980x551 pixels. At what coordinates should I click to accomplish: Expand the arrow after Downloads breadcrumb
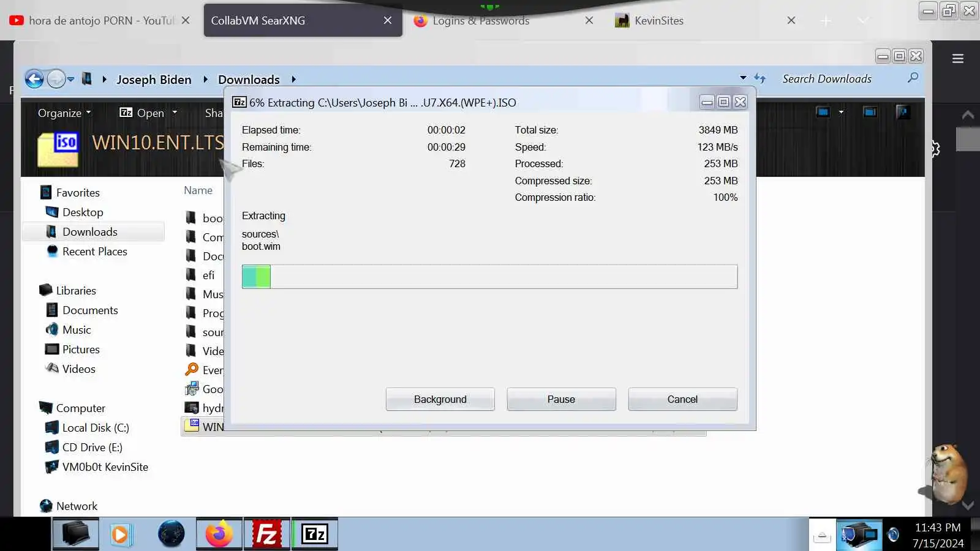click(293, 80)
